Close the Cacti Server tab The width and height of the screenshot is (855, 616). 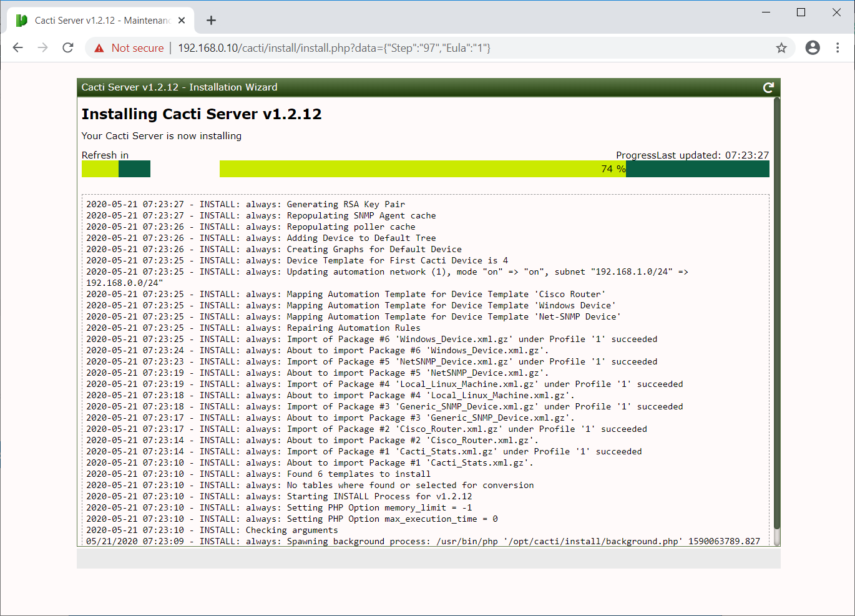(182, 21)
